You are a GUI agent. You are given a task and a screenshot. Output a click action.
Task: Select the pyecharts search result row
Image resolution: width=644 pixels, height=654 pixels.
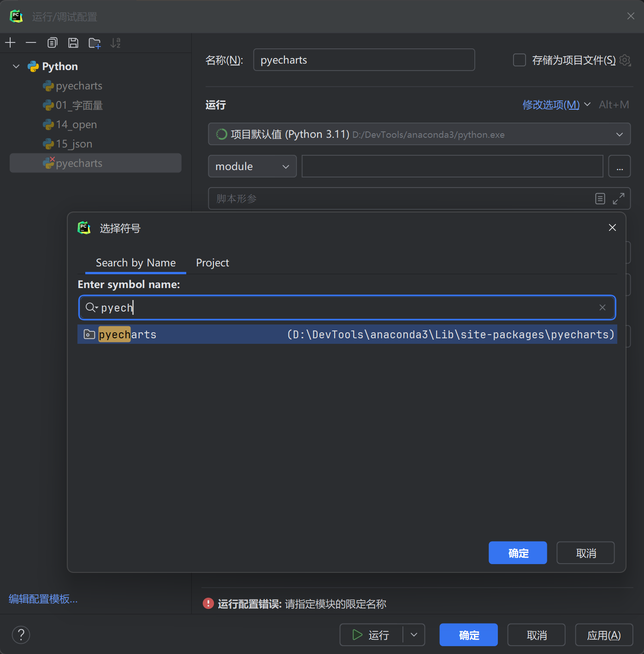click(347, 334)
